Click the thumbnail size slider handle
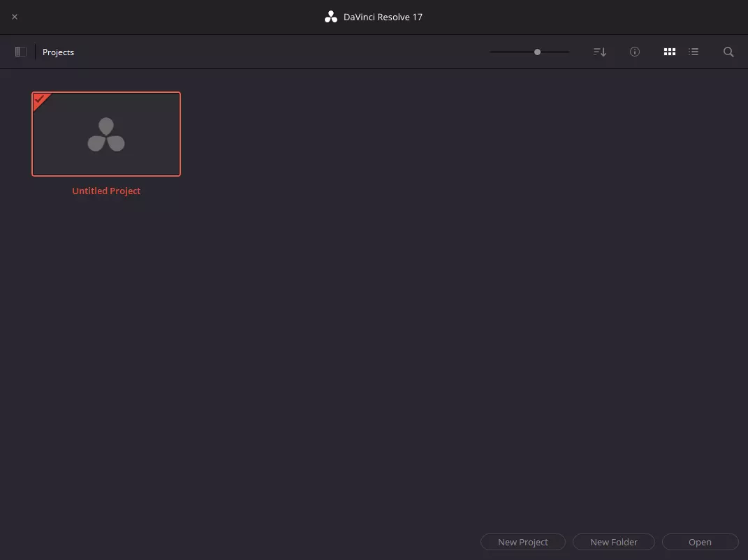 pyautogui.click(x=537, y=52)
